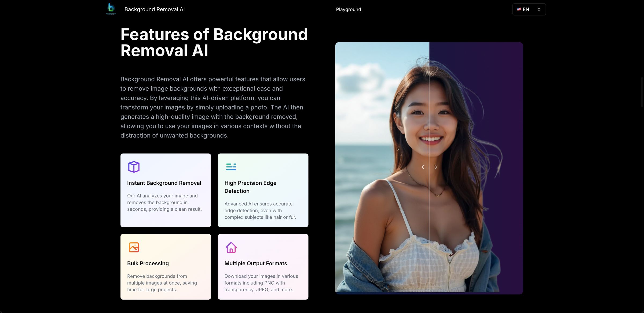644x313 pixels.
Task: Click the High Precision Edge Detection card
Action: (x=263, y=190)
